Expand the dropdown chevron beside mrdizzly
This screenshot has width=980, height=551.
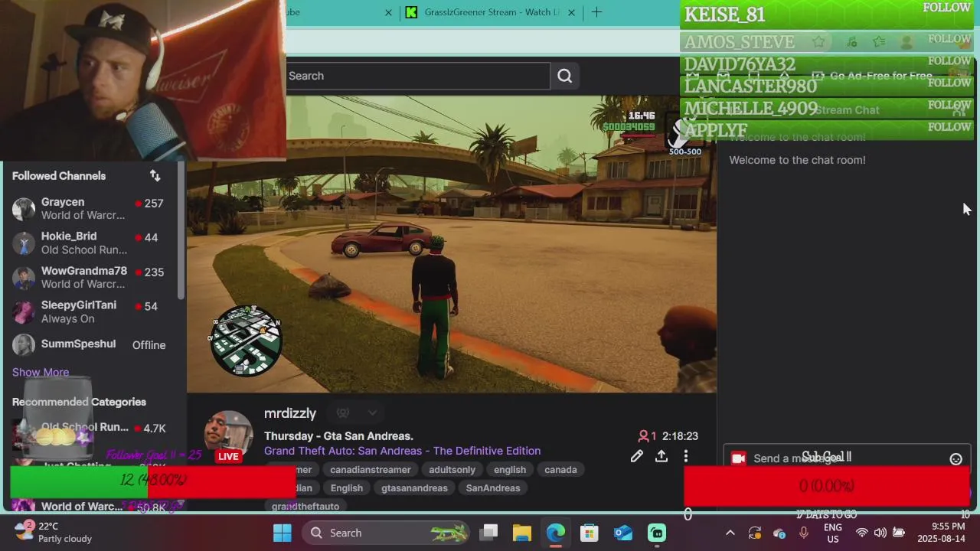click(x=372, y=413)
